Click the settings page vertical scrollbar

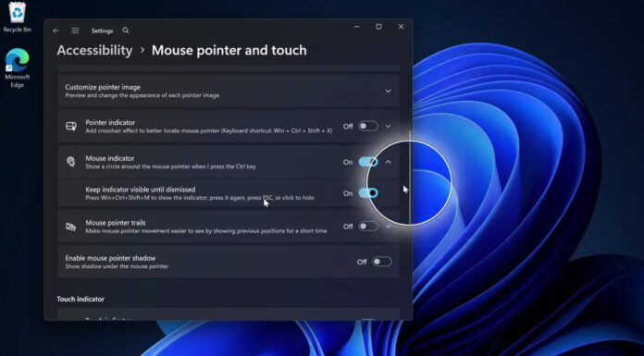pyautogui.click(x=410, y=177)
